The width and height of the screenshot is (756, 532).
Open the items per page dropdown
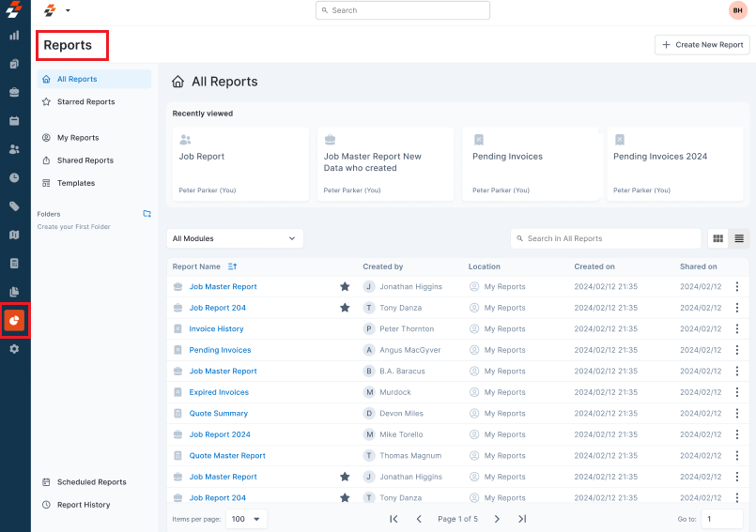(246, 519)
